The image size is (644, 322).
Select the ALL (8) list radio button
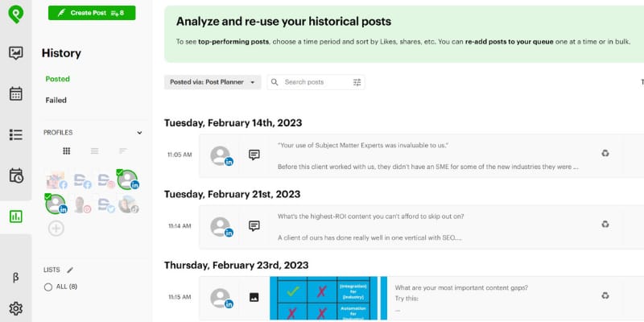pos(48,287)
